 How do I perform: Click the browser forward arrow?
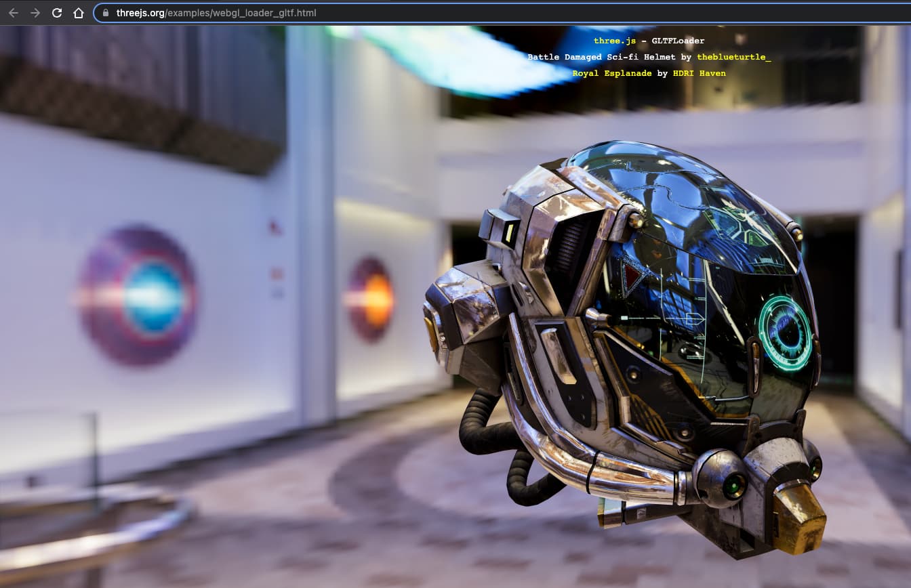click(x=35, y=13)
